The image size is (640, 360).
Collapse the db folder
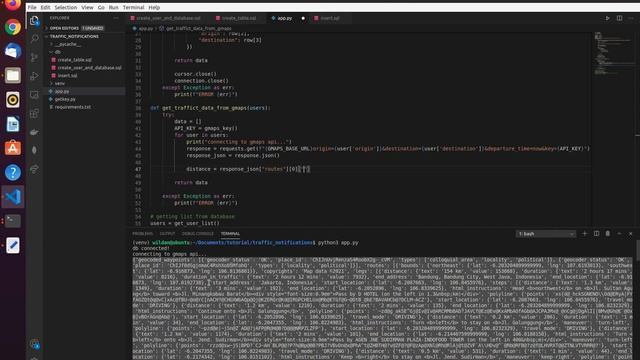[x=58, y=52]
